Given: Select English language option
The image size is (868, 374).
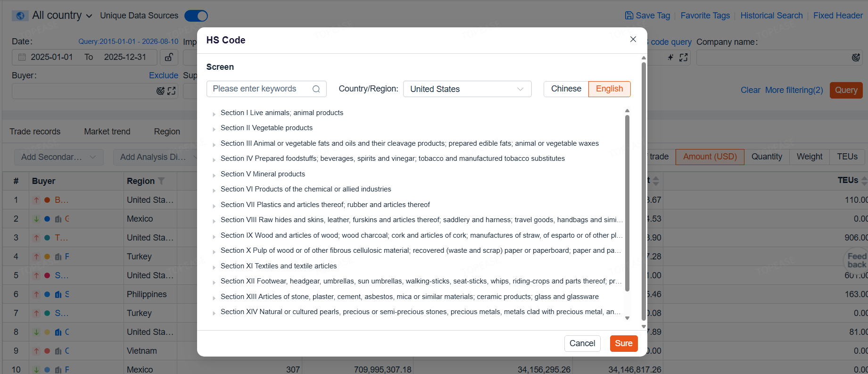Looking at the screenshot, I should click(609, 89).
